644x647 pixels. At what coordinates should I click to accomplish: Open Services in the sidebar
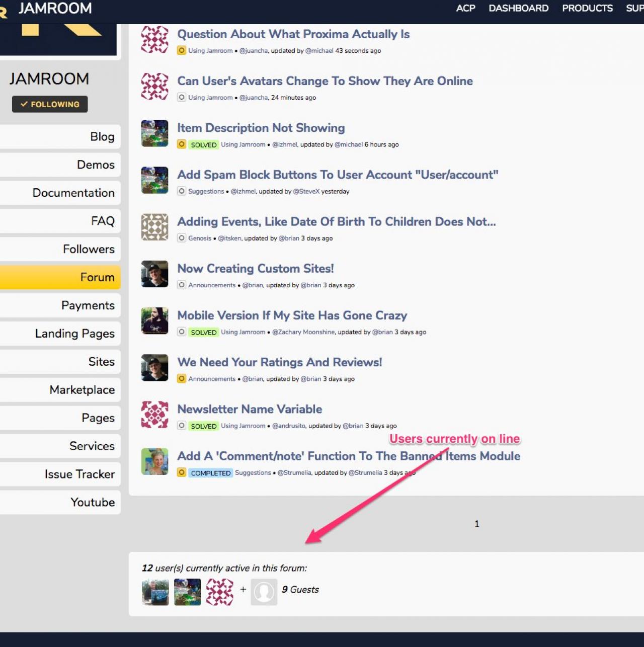click(x=60, y=447)
